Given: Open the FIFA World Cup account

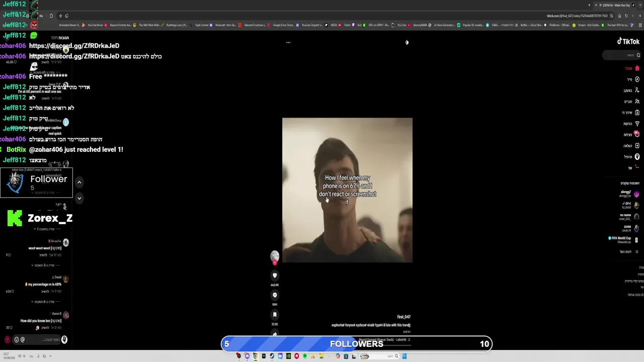Looking at the screenshot, I should 623,239.
